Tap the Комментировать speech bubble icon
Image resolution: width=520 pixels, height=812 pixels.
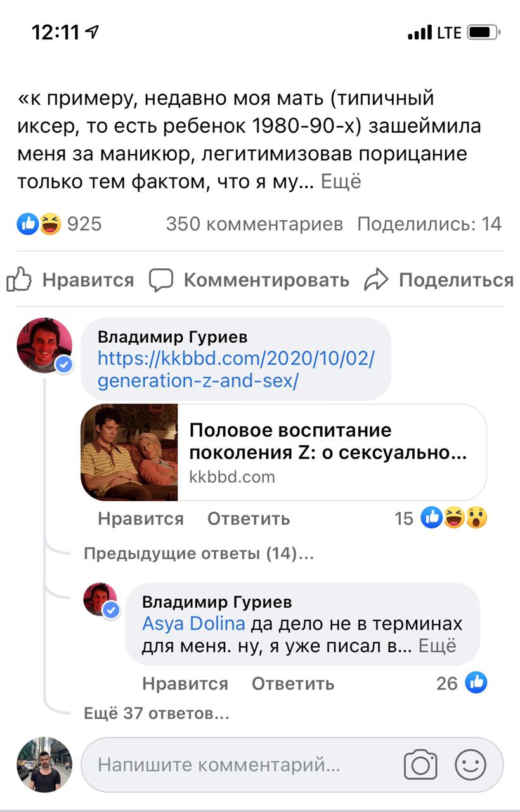coord(161,280)
